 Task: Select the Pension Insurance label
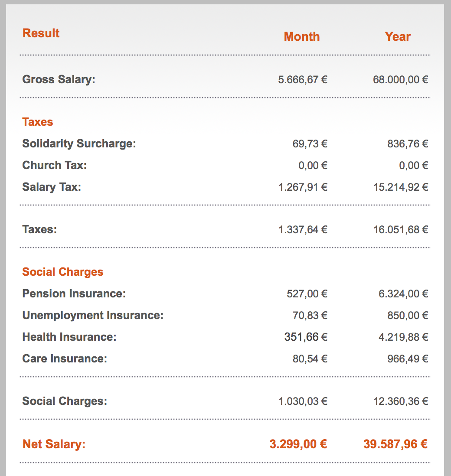74,294
